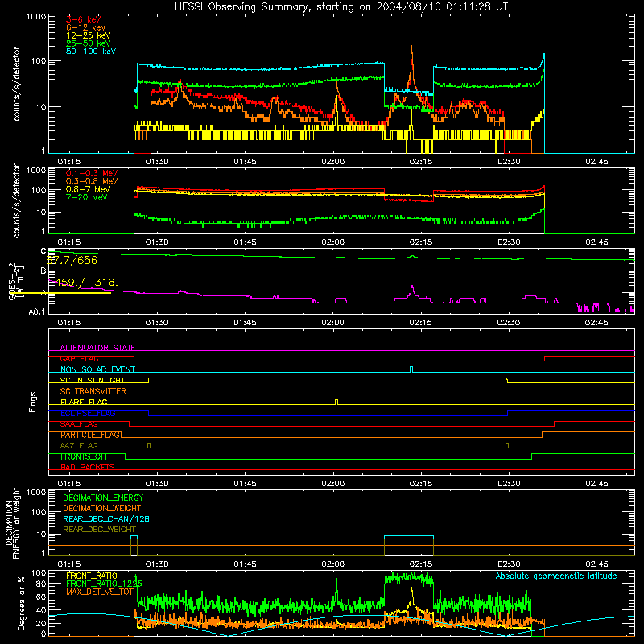Click counts/s/detector axis title of MeV panel
This screenshot has height=644, width=644.
[17, 200]
